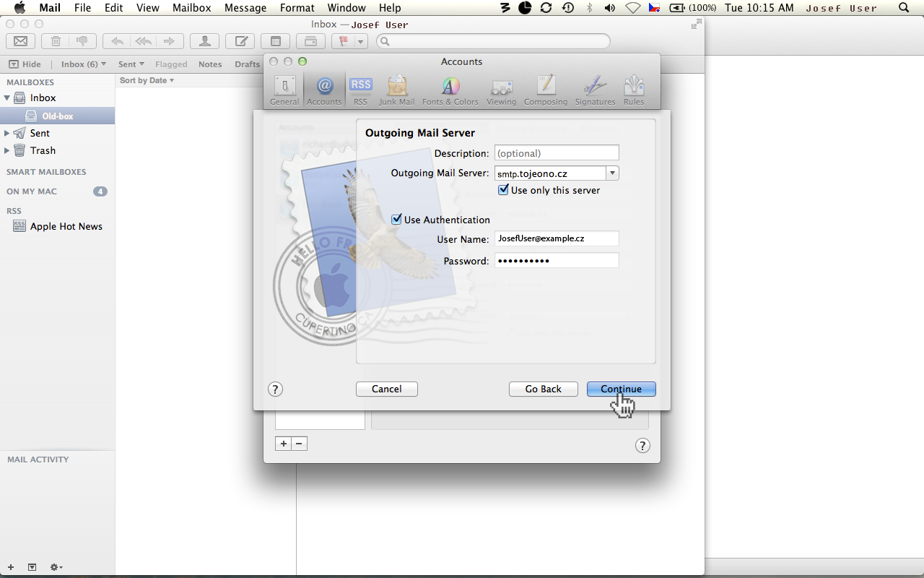Open RSS preferences pane icon
Screen dimensions: 924x578
(x=360, y=90)
